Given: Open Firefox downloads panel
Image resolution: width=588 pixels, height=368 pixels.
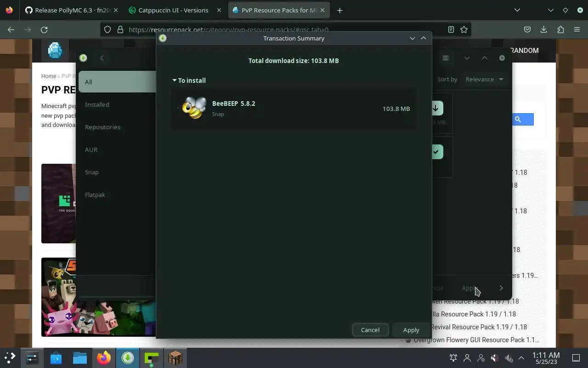Looking at the screenshot, I should pyautogui.click(x=544, y=29).
